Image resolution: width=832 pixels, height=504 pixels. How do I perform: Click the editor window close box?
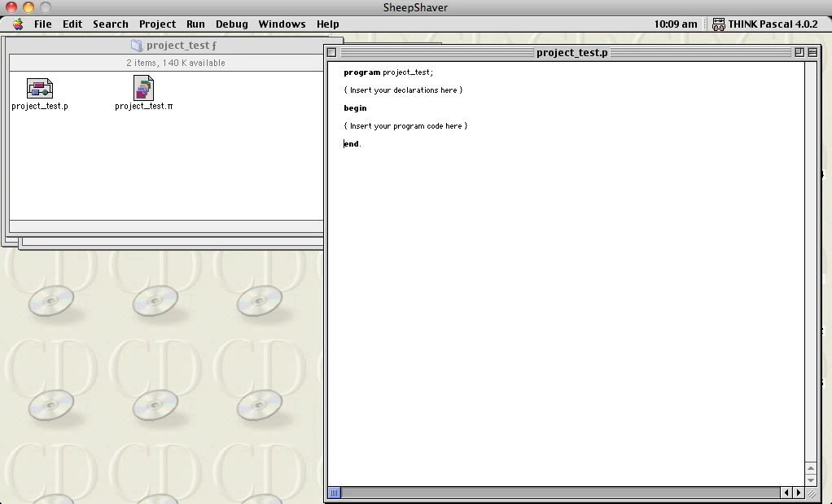point(331,52)
